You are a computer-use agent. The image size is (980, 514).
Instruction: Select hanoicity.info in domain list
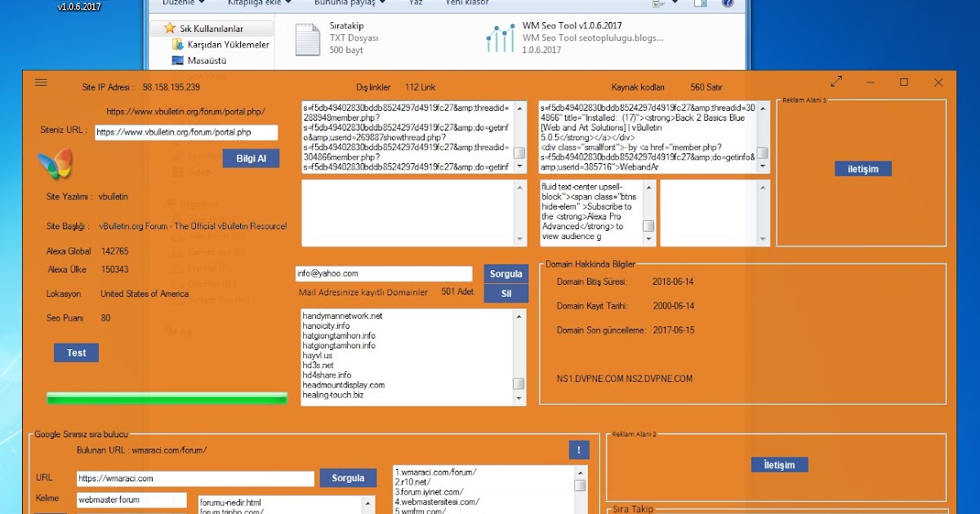tap(326, 326)
